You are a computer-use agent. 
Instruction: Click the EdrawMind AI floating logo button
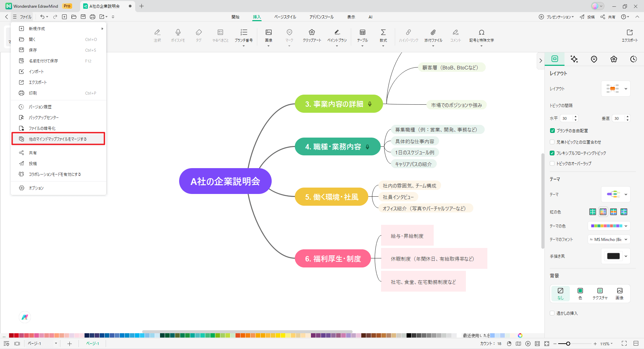25,317
